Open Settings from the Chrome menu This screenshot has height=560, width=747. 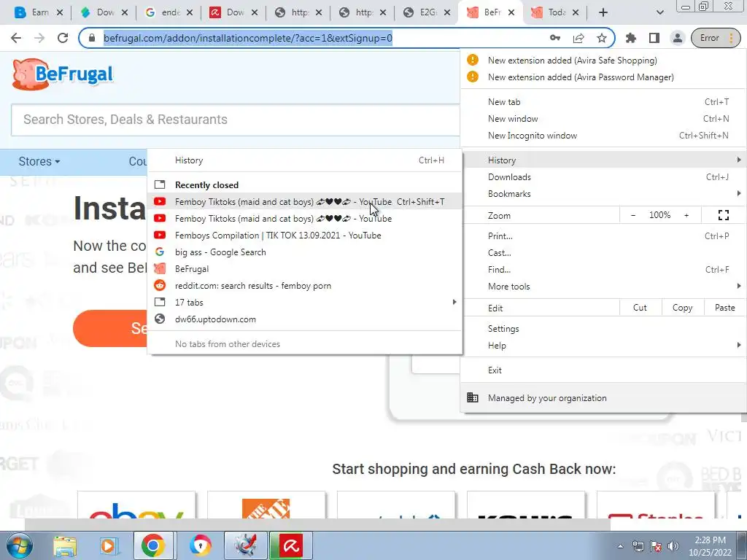coord(603,329)
